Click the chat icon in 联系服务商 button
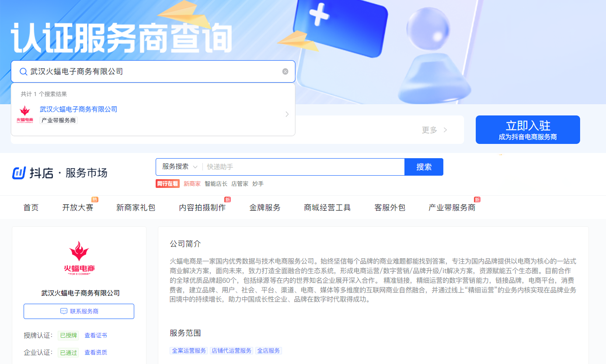Image resolution: width=606 pixels, height=364 pixels. tap(63, 312)
